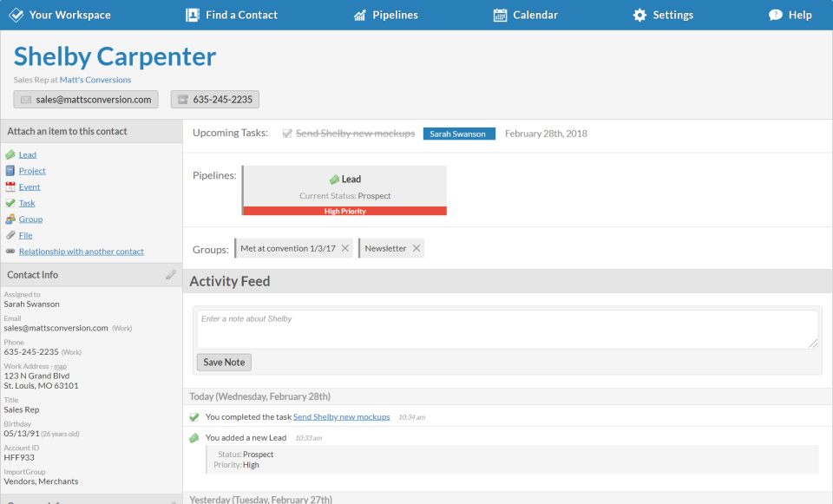Viewport: 833px width, 504px height.
Task: Open the Your Workspace menu
Action: 60,15
